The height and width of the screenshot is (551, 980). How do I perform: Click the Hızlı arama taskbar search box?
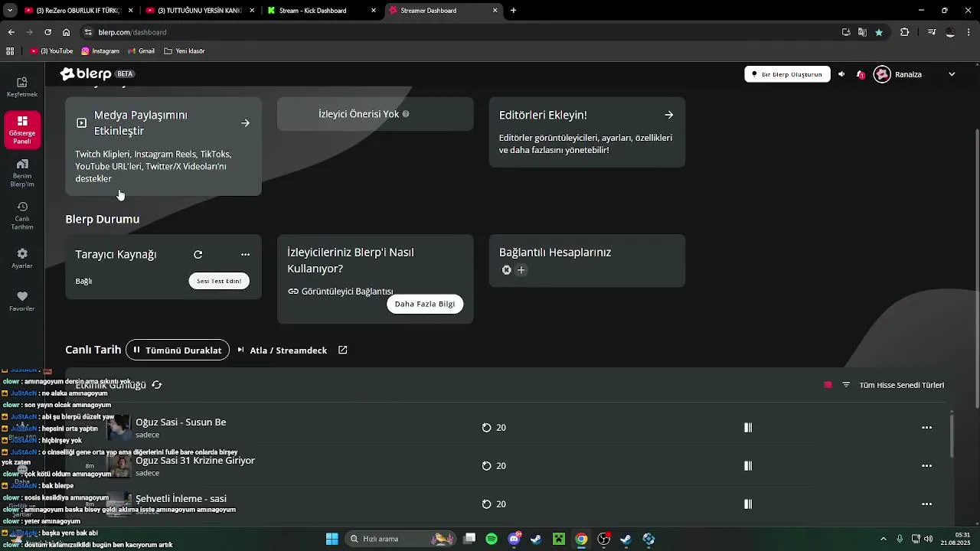(x=401, y=539)
